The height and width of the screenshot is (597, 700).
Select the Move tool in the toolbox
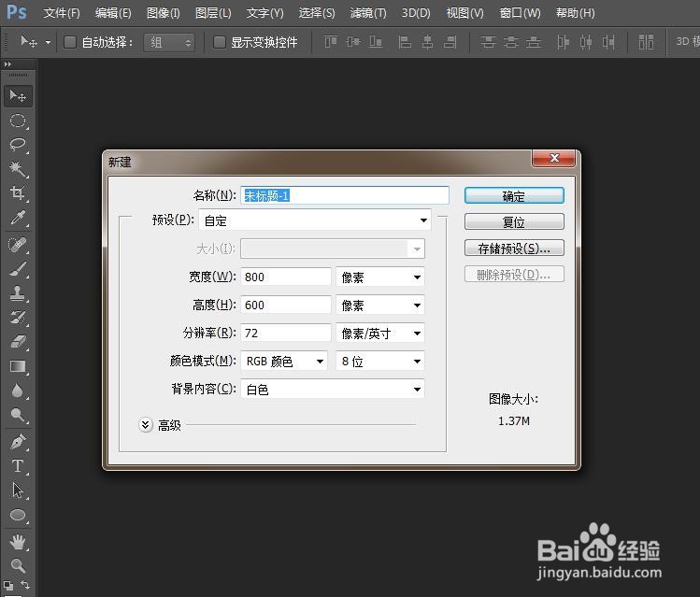point(18,96)
